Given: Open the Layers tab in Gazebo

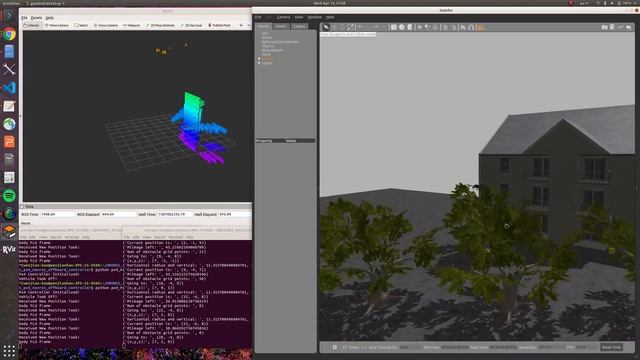Looking at the screenshot, I should 299,26.
